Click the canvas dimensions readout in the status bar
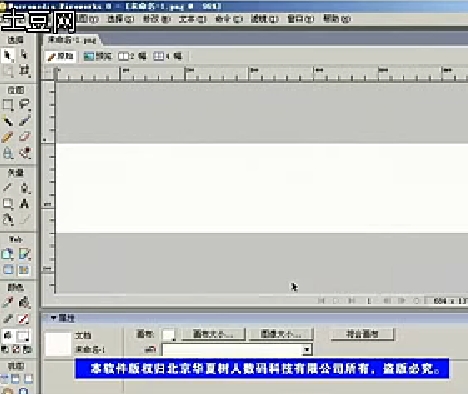This screenshot has width=468, height=394. (x=447, y=301)
